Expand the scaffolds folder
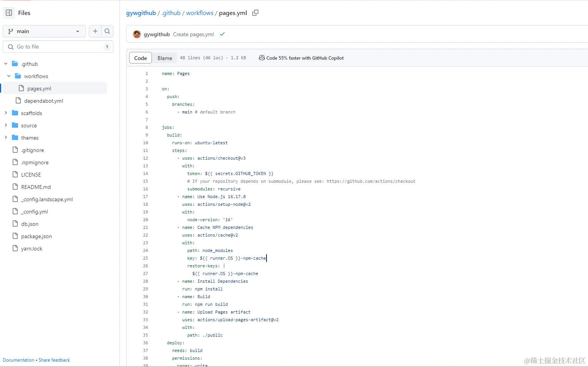 pos(6,113)
